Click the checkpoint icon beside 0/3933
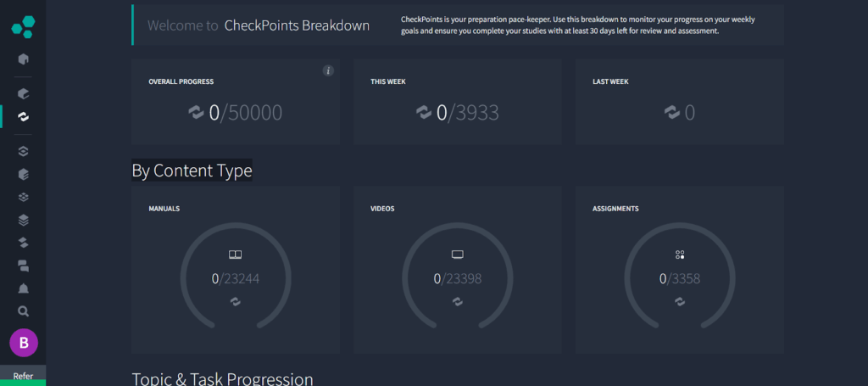868x386 pixels. [x=424, y=113]
